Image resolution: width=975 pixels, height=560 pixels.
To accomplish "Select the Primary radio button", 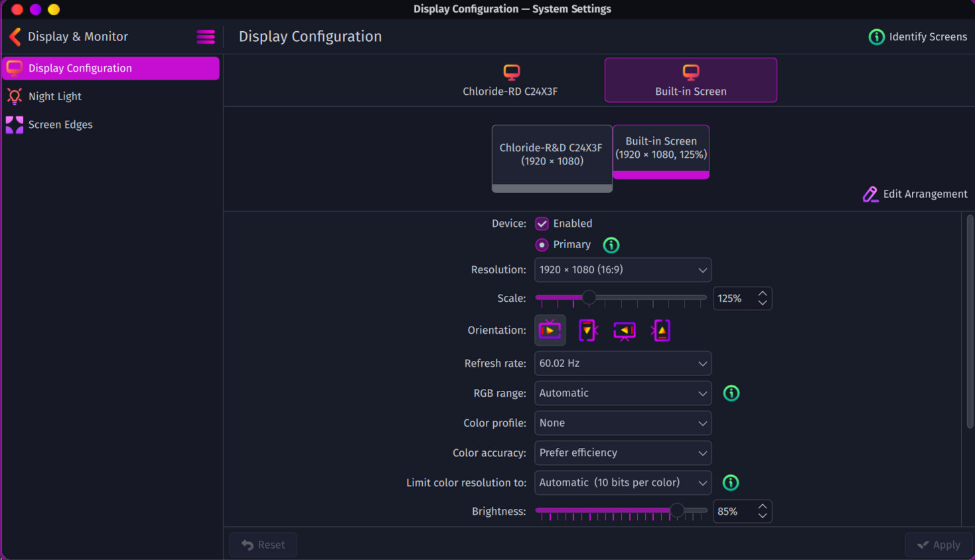I will tap(542, 245).
